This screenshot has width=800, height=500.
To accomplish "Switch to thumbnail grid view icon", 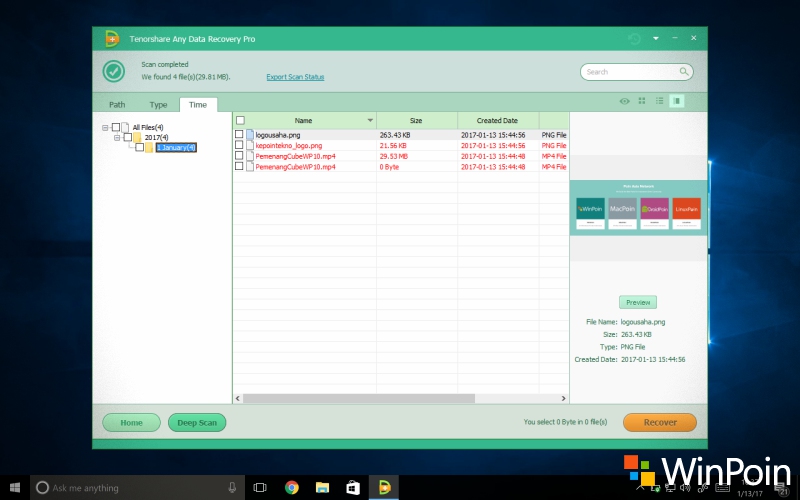I will pos(642,101).
